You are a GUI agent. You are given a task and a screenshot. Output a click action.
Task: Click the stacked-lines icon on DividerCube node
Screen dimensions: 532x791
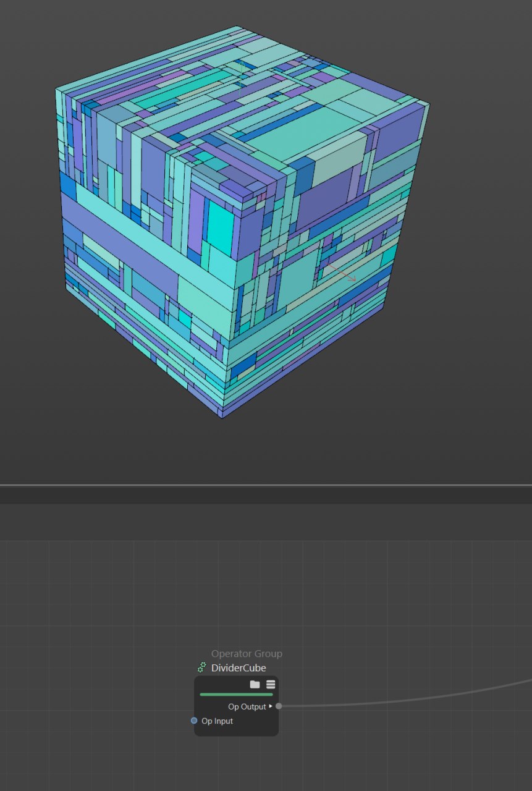pyautogui.click(x=271, y=684)
